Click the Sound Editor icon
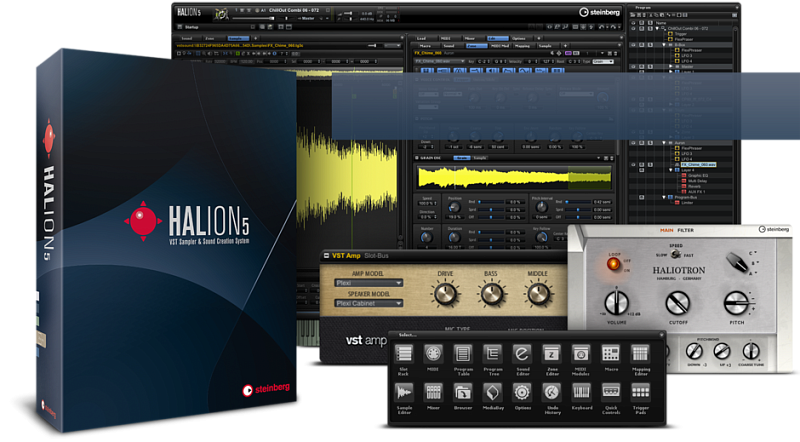Screen dimensions: 800x442 [522, 353]
